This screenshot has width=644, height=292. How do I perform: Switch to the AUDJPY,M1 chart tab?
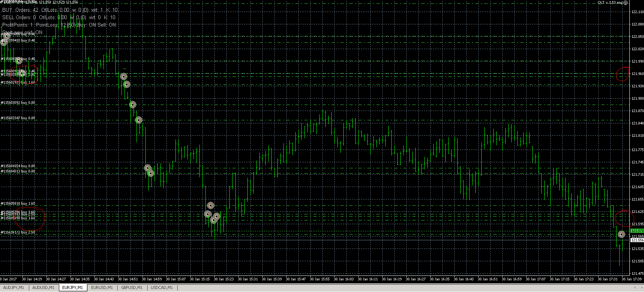tap(13, 288)
